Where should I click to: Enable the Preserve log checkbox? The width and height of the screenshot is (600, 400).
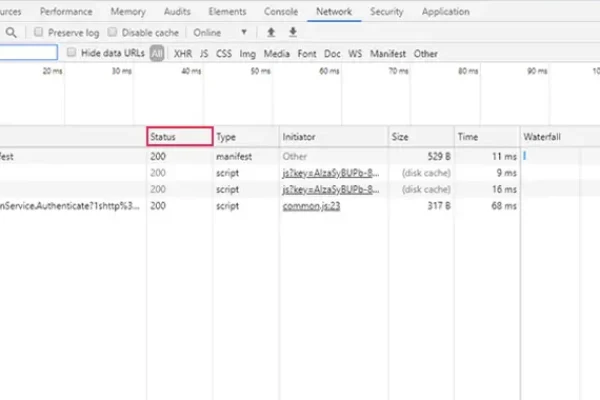39,32
